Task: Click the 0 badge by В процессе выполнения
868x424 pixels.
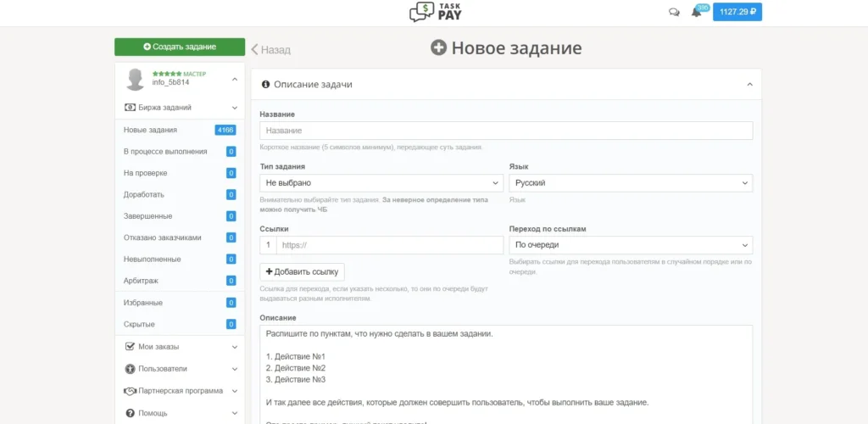Action: (231, 152)
